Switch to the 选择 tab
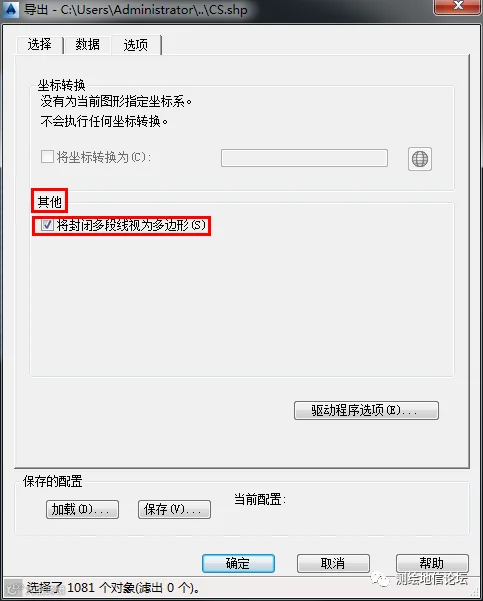 click(40, 44)
